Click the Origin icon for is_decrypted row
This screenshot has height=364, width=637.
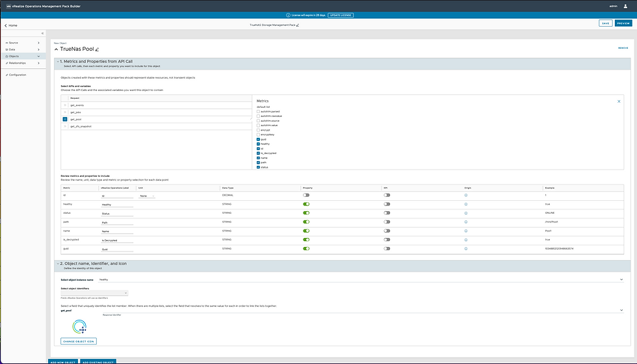466,240
